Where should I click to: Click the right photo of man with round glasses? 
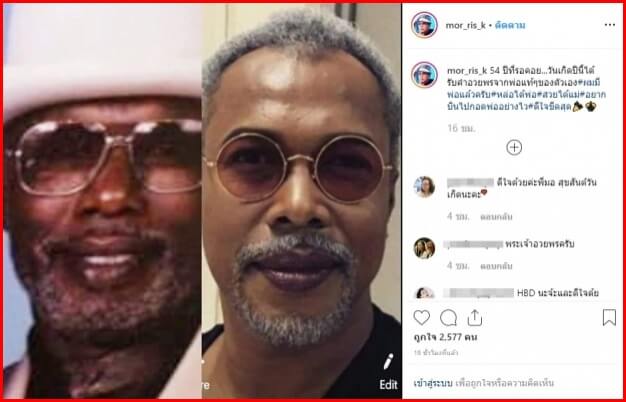click(x=301, y=201)
